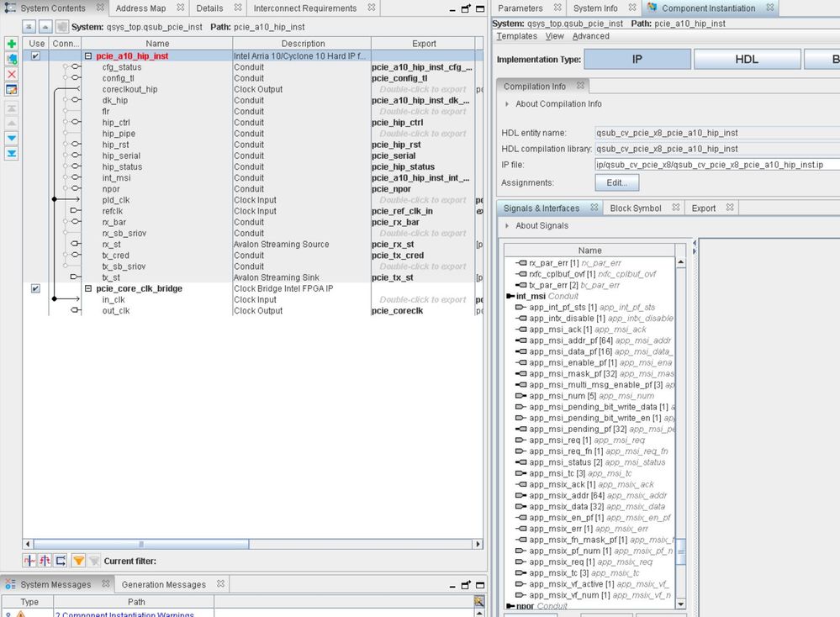840x617 pixels.
Task: Click the red X remove component icon
Action: click(11, 74)
